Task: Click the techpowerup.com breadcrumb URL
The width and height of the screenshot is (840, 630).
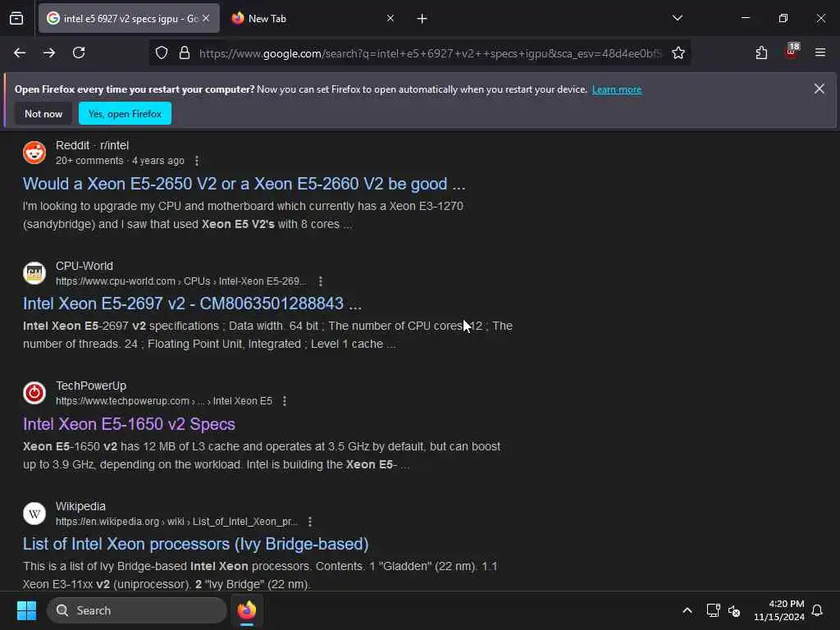Action: (x=164, y=401)
